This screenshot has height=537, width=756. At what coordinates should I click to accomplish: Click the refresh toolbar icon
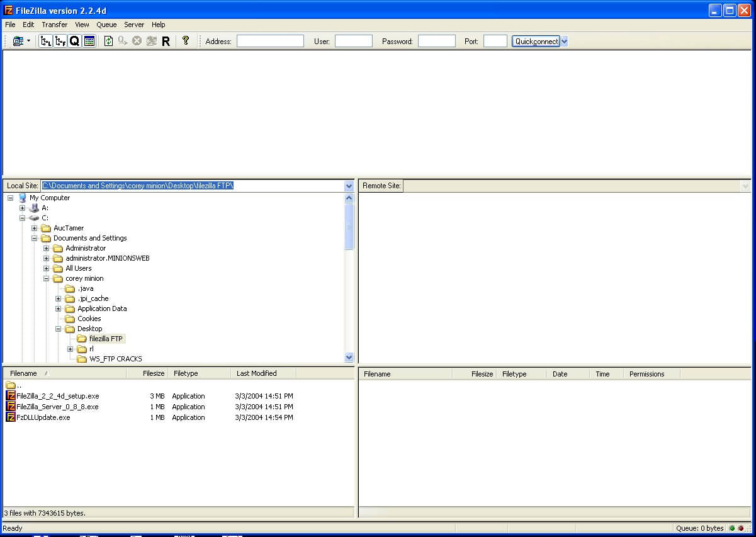[x=109, y=41]
